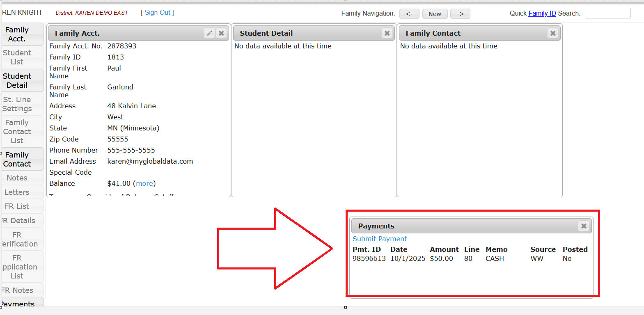The width and height of the screenshot is (644, 315).
Task: Close the Payments panel
Action: pos(584,226)
